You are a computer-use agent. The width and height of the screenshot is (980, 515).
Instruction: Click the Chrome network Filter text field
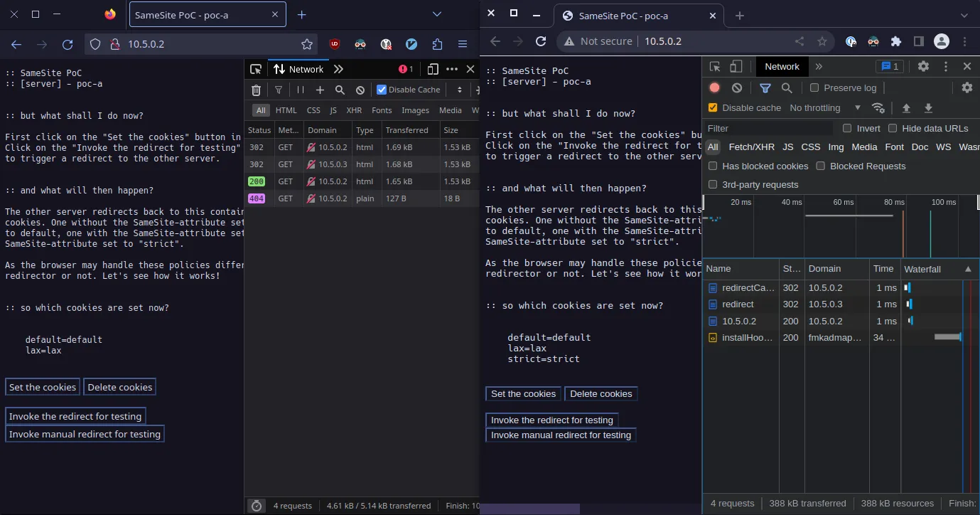point(768,129)
